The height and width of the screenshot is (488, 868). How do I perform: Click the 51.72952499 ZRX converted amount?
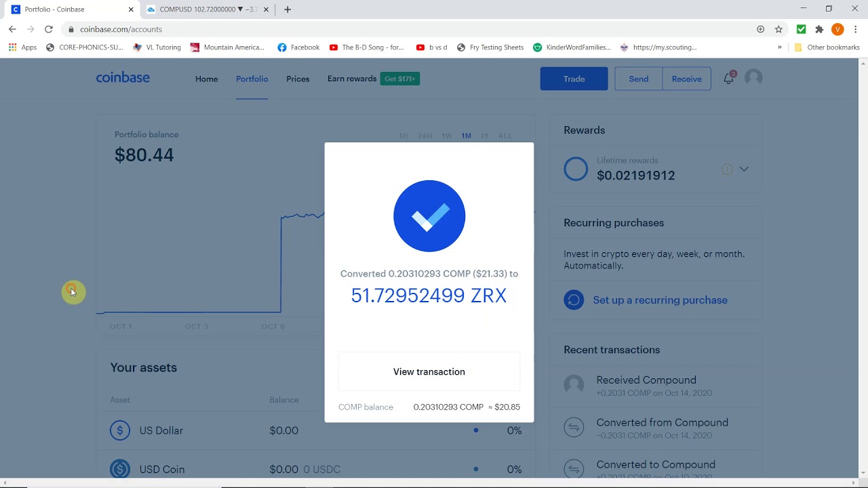pos(429,296)
